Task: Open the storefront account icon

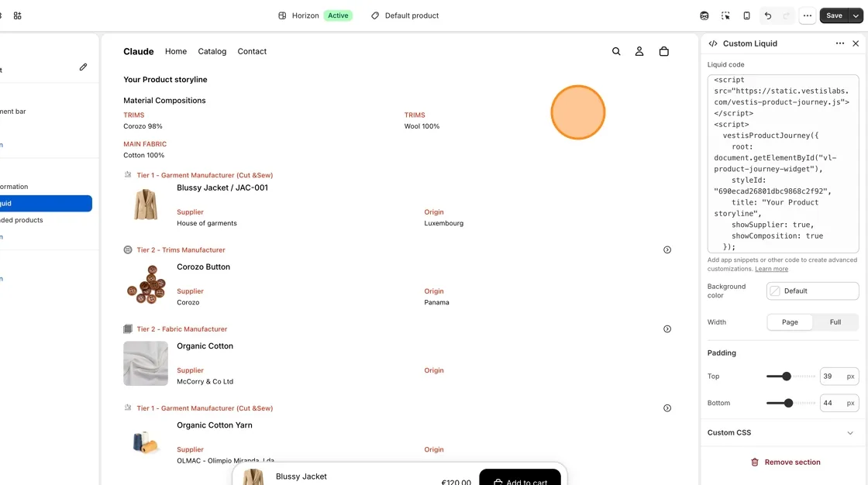Action: [x=639, y=51]
